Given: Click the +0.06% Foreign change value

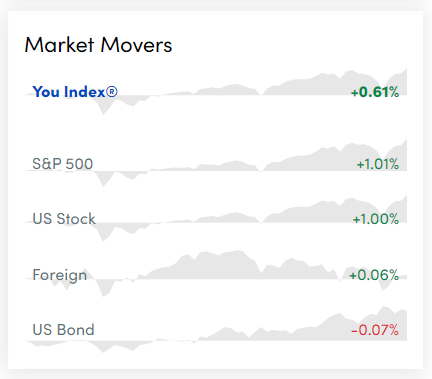Looking at the screenshot, I should coord(374,275).
